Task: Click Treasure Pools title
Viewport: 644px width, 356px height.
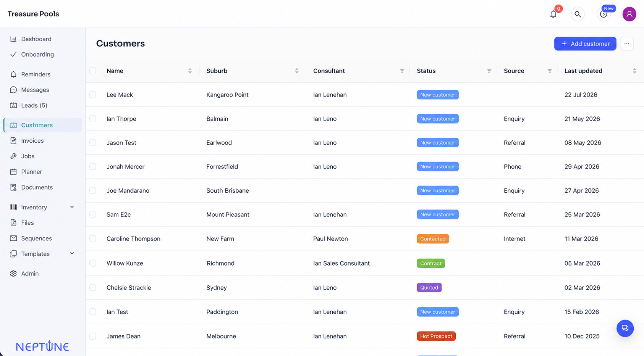Action: (33, 14)
